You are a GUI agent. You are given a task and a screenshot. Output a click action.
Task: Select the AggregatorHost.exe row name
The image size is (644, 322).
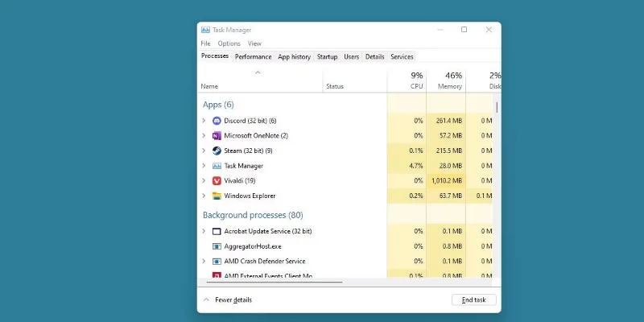[253, 246]
